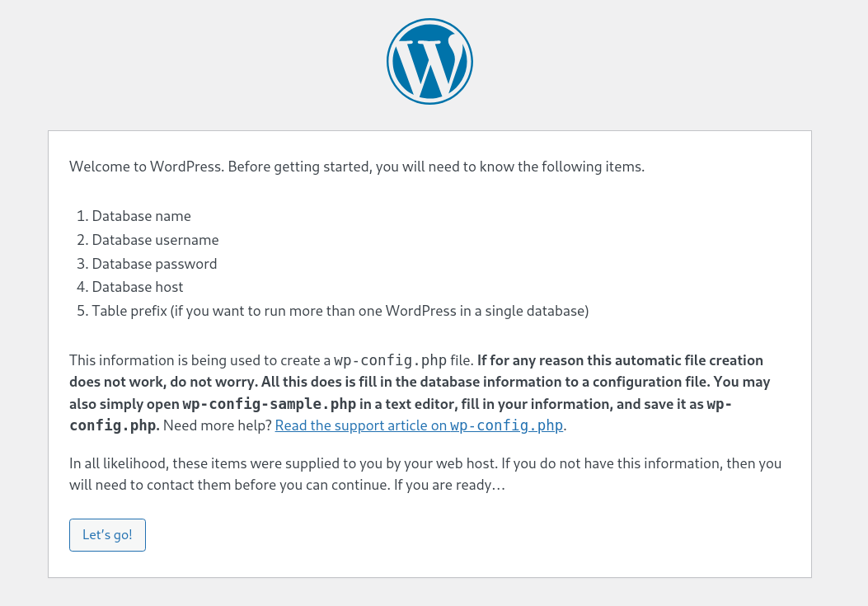Open the wp-config.php support article link
The width and height of the screenshot is (868, 606).
click(x=420, y=425)
